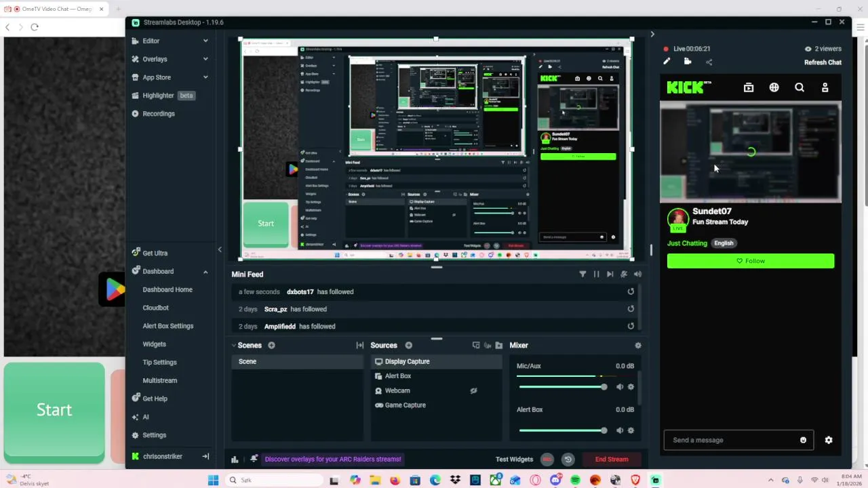Pause the Mini Feed alert queue

pyautogui.click(x=596, y=274)
